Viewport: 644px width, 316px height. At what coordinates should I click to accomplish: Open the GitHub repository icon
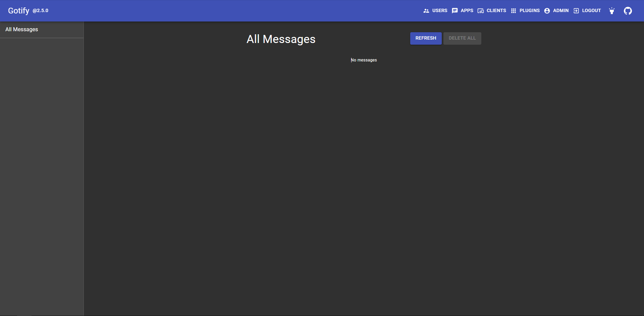pos(628,11)
